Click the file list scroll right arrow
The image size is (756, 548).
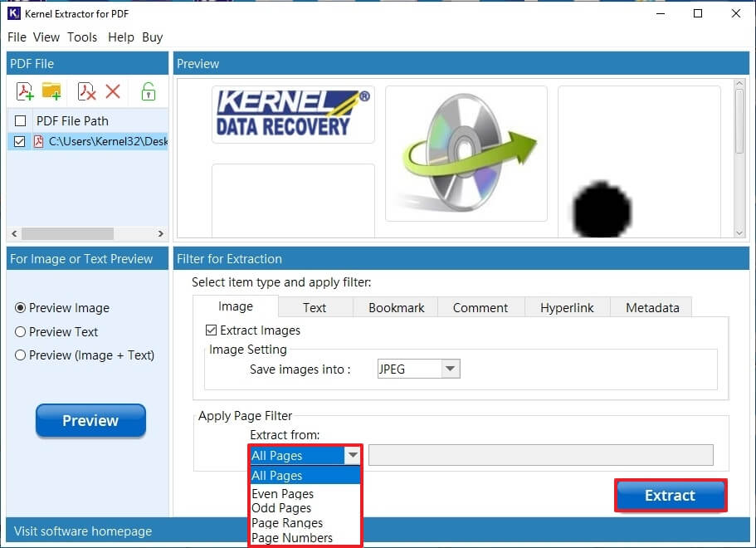(x=160, y=233)
